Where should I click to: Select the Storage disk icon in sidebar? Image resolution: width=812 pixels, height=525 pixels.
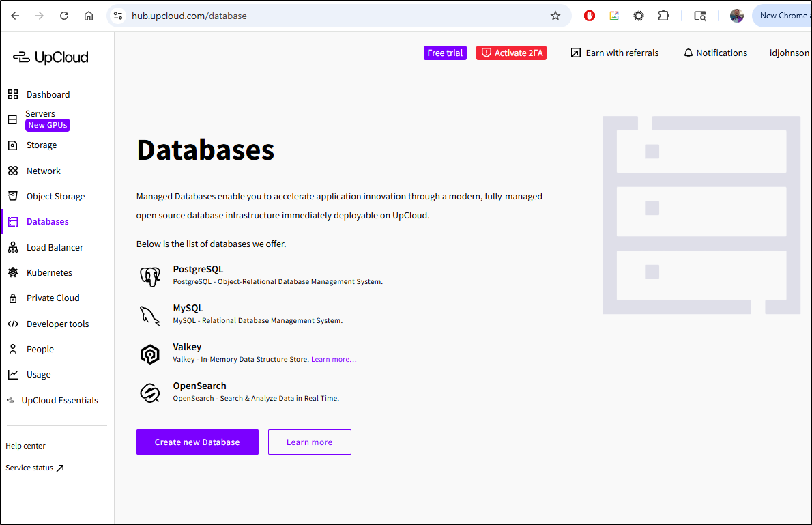click(13, 145)
